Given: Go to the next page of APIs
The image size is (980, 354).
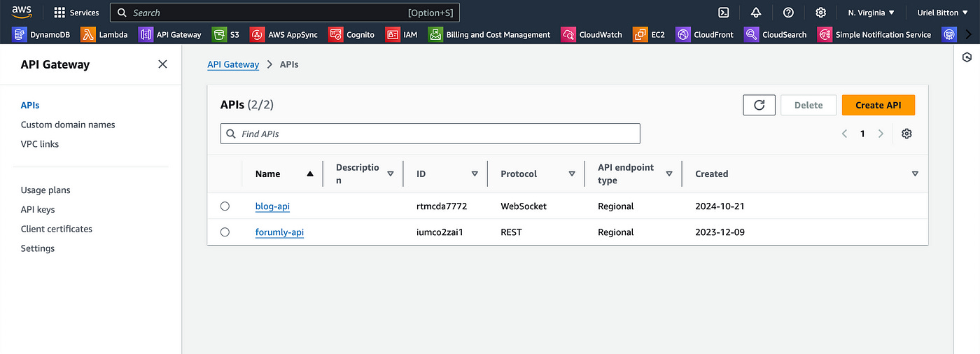Looking at the screenshot, I should coord(881,134).
